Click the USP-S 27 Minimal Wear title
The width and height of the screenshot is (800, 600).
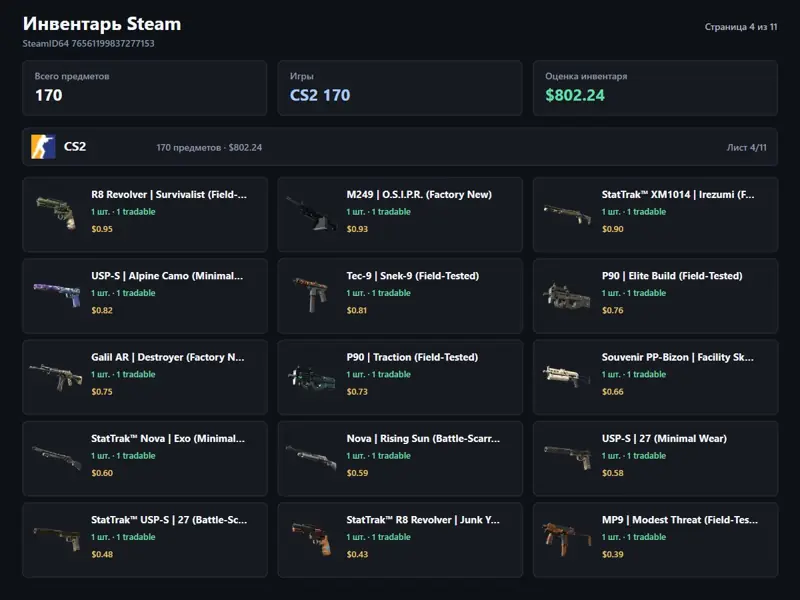(x=664, y=438)
